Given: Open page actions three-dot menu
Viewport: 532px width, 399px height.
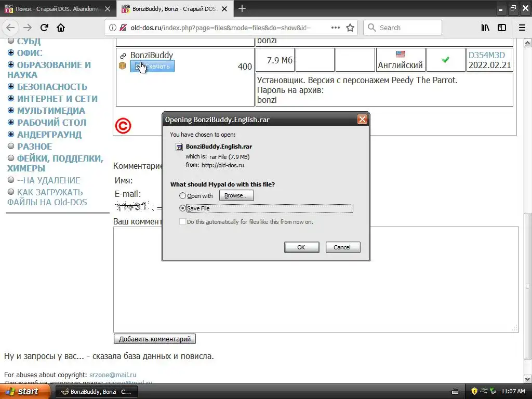Looking at the screenshot, I should (x=336, y=28).
